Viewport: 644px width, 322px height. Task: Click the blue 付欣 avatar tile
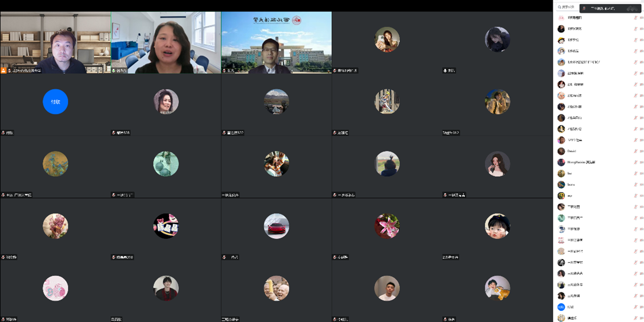(55, 102)
